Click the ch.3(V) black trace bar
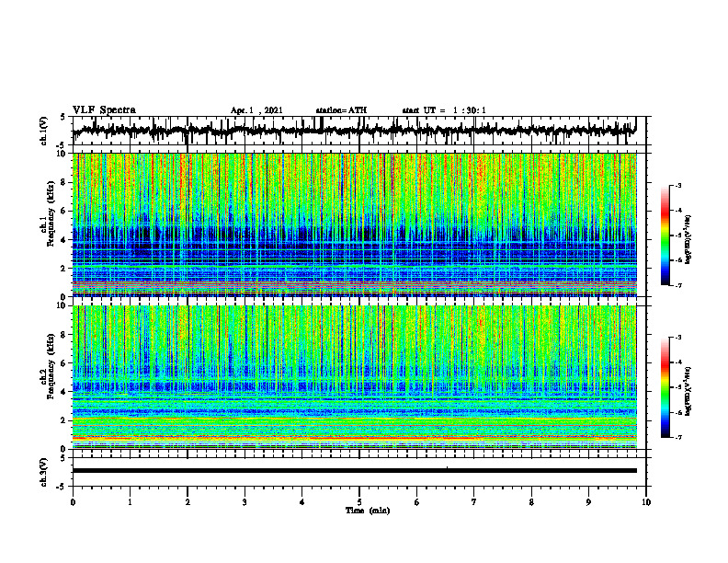The image size is (728, 563). click(x=355, y=471)
